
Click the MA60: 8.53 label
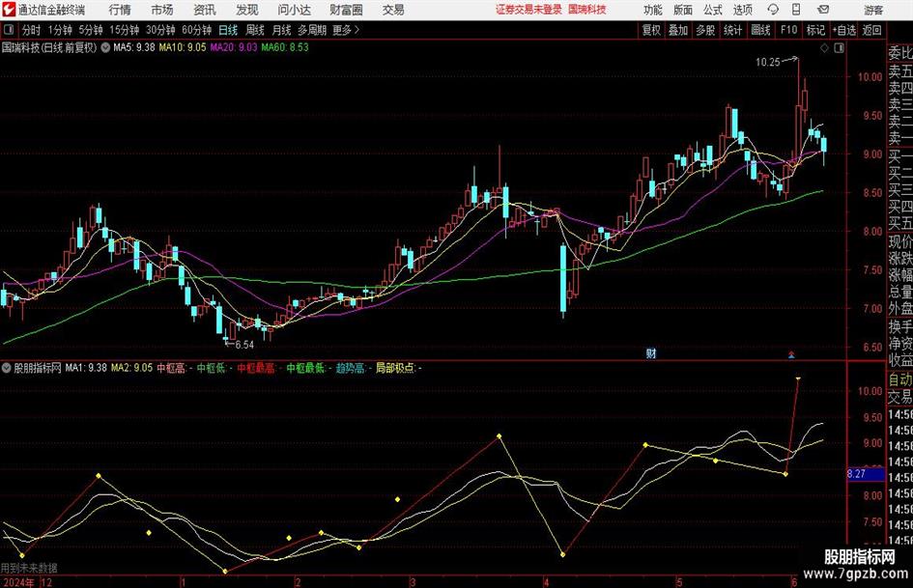[285, 47]
